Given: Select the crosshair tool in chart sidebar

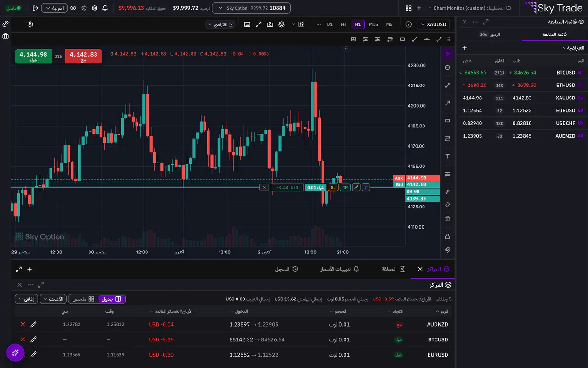Looking at the screenshot, I should coord(447,68).
